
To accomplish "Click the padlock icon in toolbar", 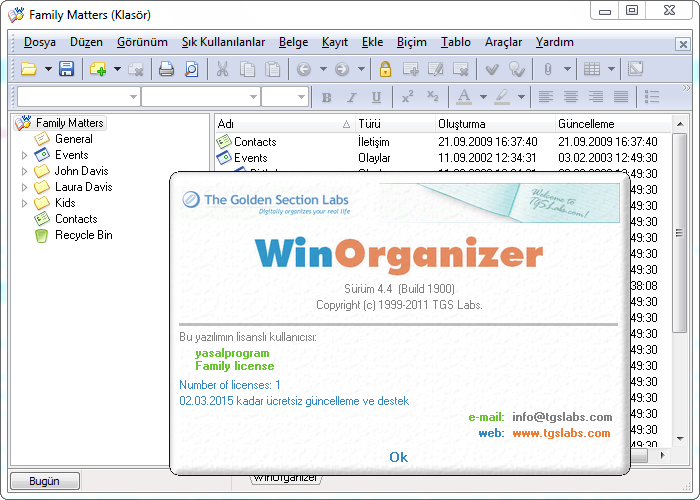I will click(385, 69).
